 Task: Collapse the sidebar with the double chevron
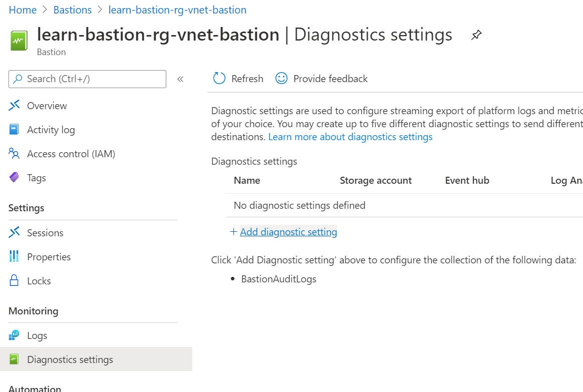pos(180,79)
